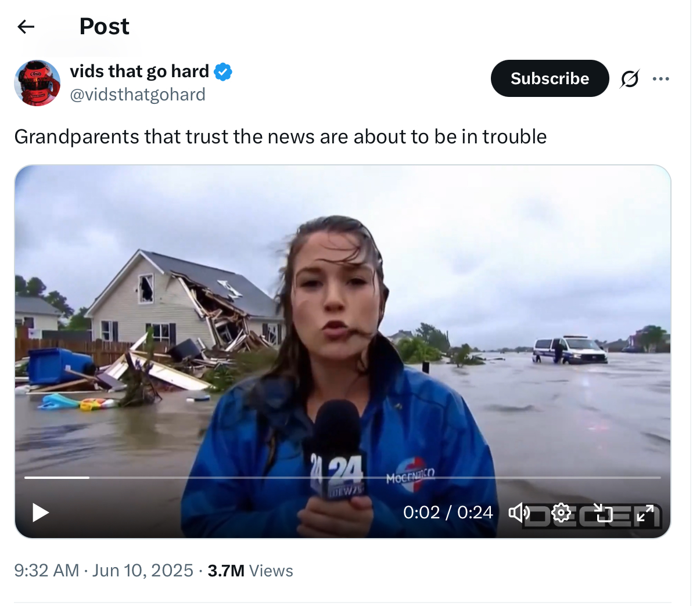View the 3.7M Views count details
This screenshot has height=606, width=700.
click(x=250, y=571)
